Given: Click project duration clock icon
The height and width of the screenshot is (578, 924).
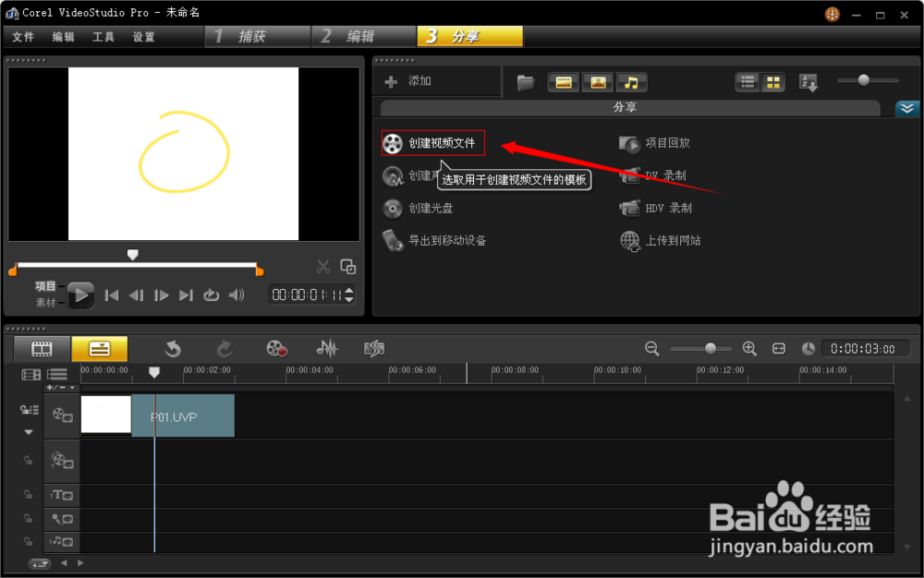Looking at the screenshot, I should click(x=808, y=348).
